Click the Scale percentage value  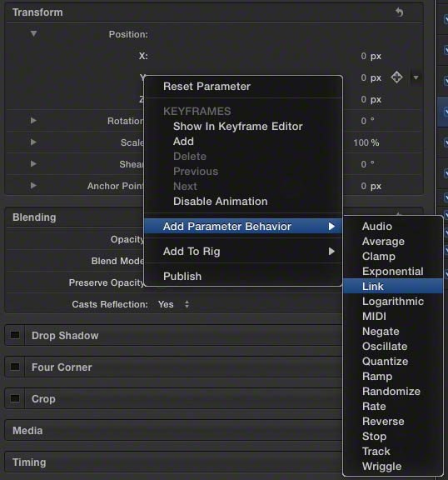pyautogui.click(x=366, y=142)
